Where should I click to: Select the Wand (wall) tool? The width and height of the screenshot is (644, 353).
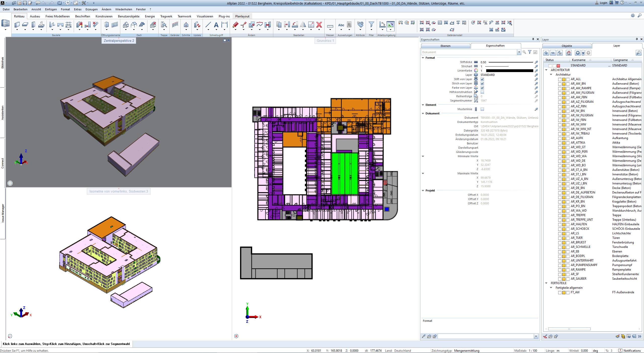[17, 25]
